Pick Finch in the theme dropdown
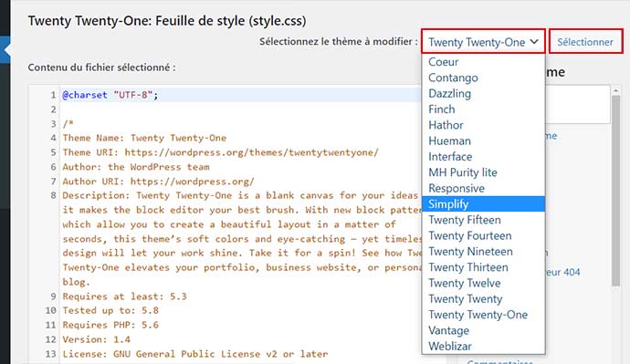The image size is (630, 364). tap(483, 109)
